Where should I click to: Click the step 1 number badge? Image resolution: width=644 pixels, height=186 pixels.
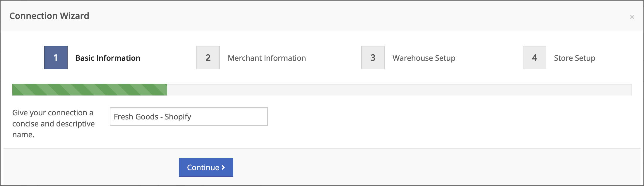pyautogui.click(x=56, y=58)
